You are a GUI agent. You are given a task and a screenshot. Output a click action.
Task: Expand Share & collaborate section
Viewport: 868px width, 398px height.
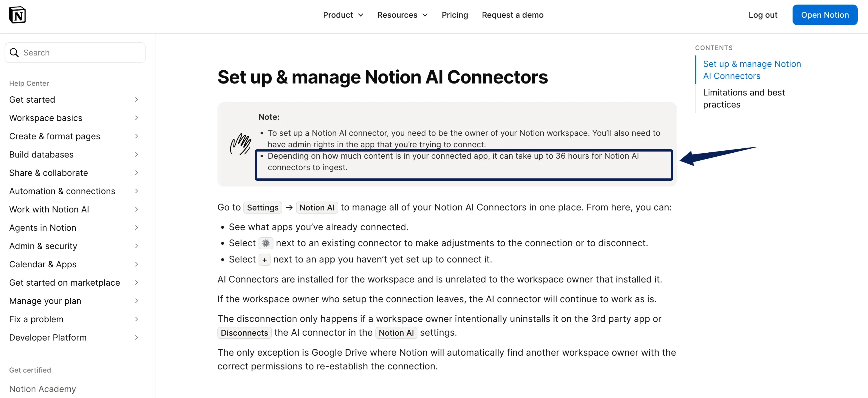pos(74,173)
